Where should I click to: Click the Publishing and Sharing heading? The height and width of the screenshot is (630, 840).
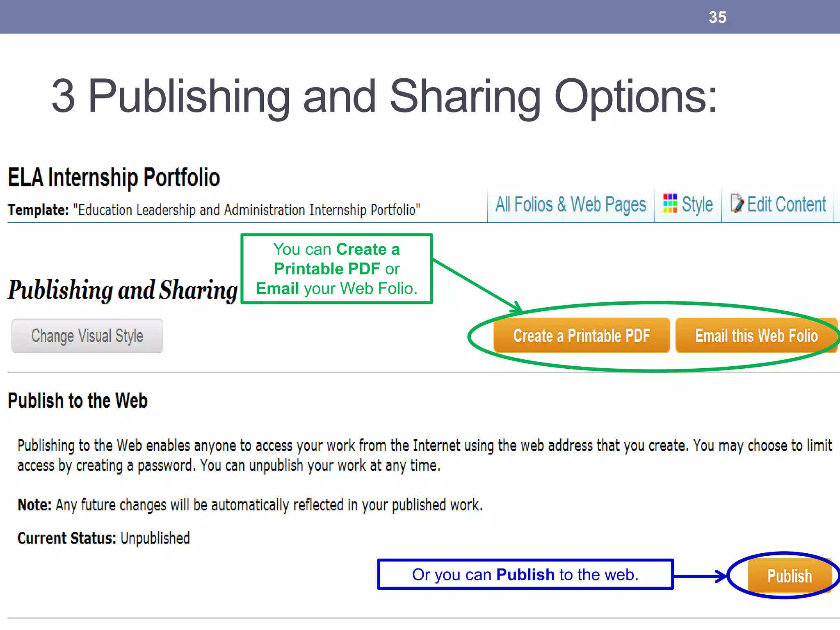[x=123, y=290]
